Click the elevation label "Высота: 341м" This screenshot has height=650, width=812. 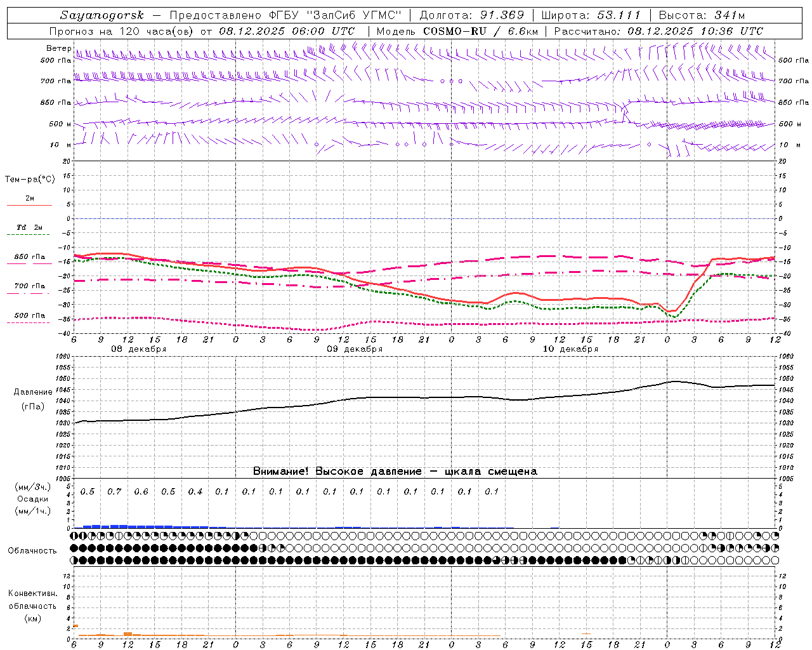[702, 15]
